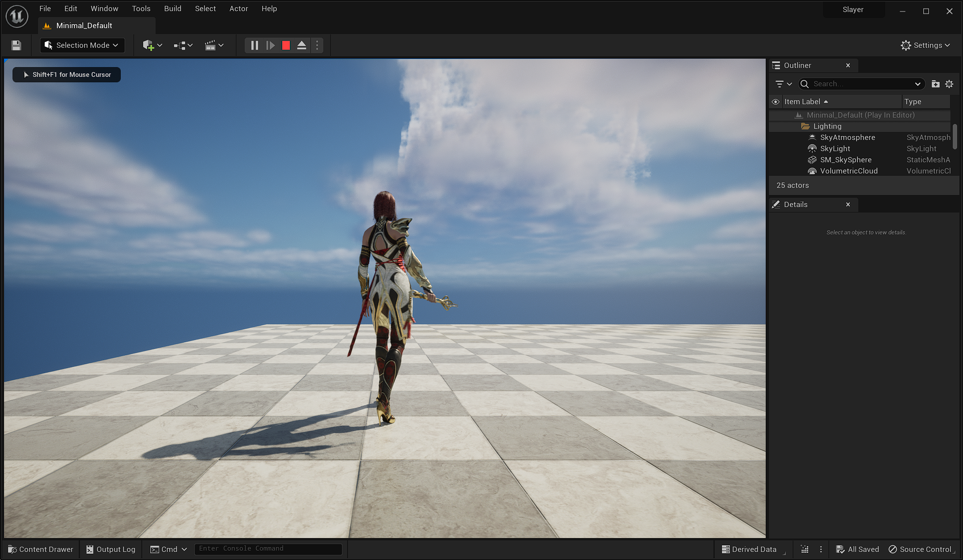
Task: Open the add content cube dropdown
Action: point(152,45)
